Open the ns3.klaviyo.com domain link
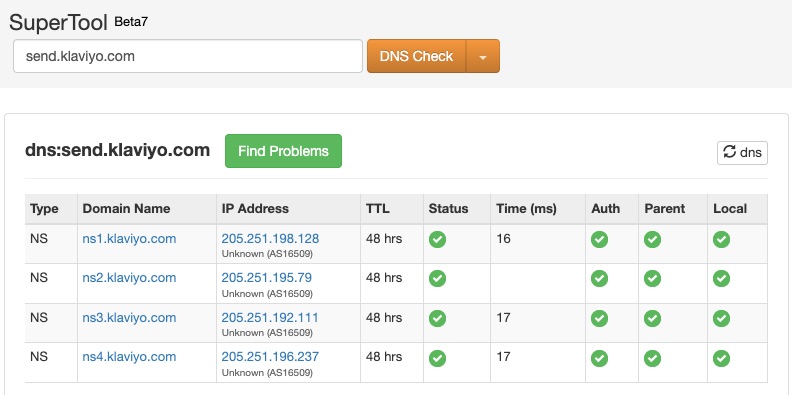The height and width of the screenshot is (395, 792). tap(129, 318)
